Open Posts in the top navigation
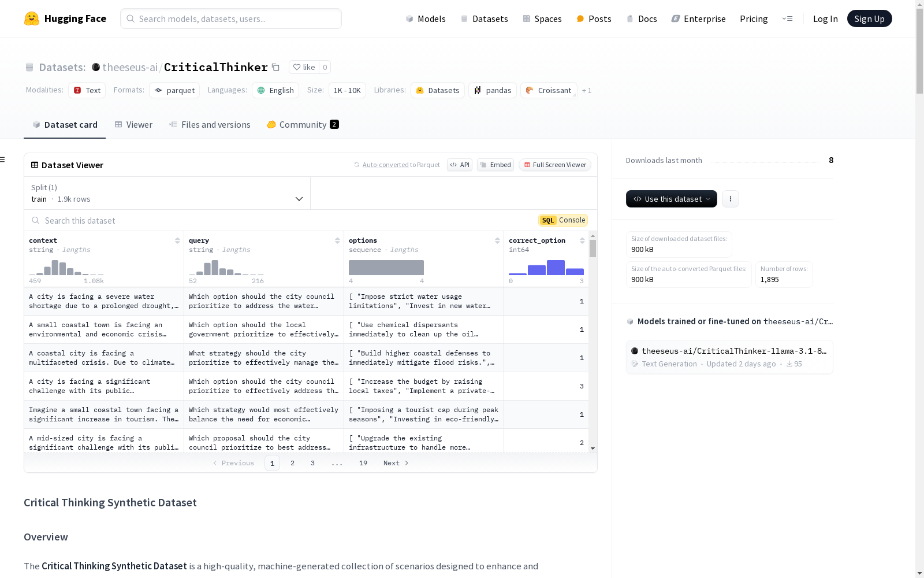 (594, 18)
